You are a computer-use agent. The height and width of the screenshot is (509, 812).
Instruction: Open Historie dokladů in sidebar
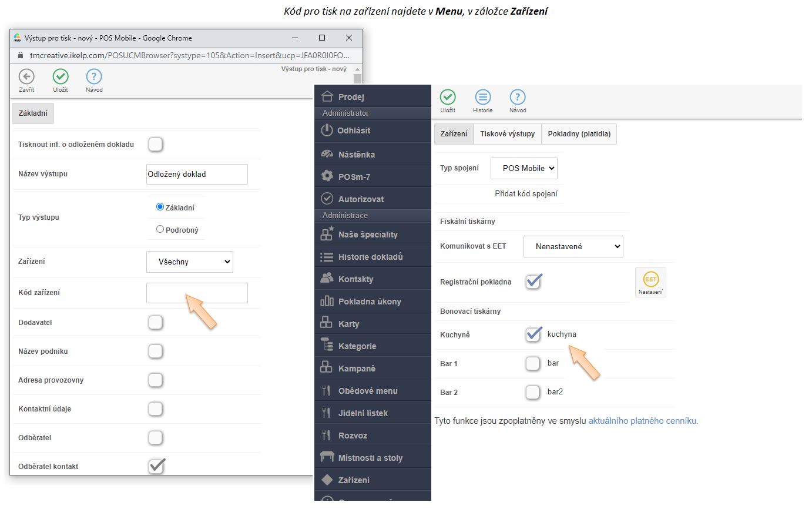tap(370, 257)
